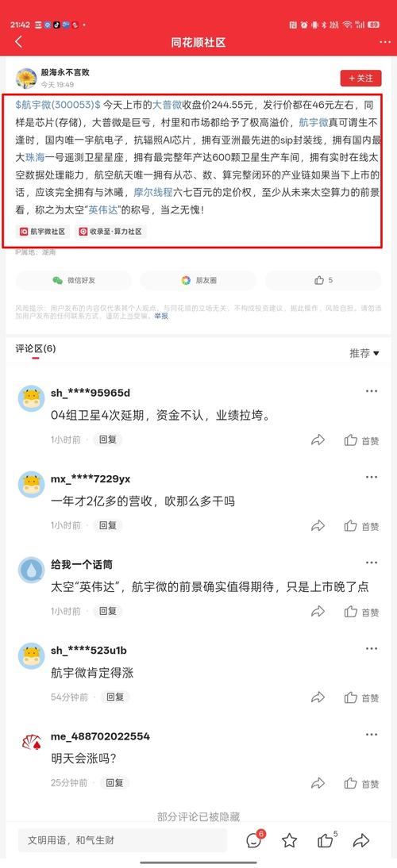Follow the author with 关注 button

[360, 78]
